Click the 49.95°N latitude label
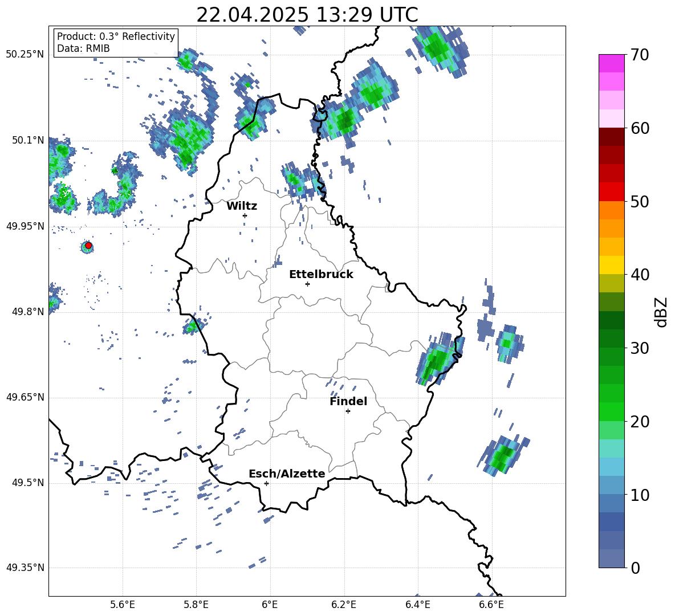Viewport: 675px width, 616px height. pyautogui.click(x=25, y=226)
